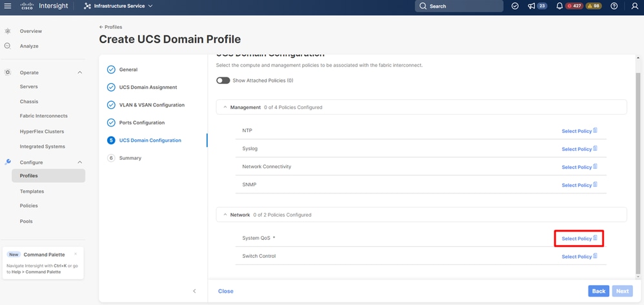Screen dimensions: 644x305
Task: Click the back to Profiles breadcrumb link
Action: (x=110, y=27)
